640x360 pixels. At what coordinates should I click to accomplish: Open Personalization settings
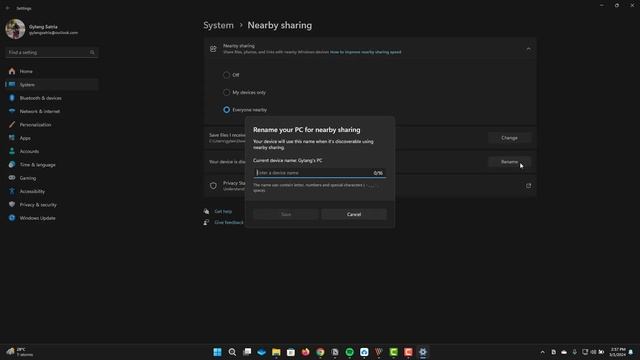point(52,125)
